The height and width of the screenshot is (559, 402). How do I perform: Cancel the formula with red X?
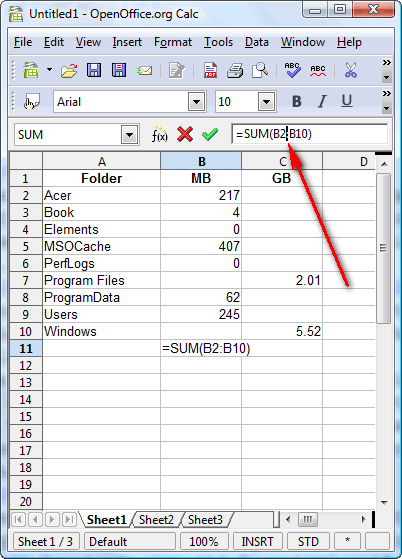point(185,134)
